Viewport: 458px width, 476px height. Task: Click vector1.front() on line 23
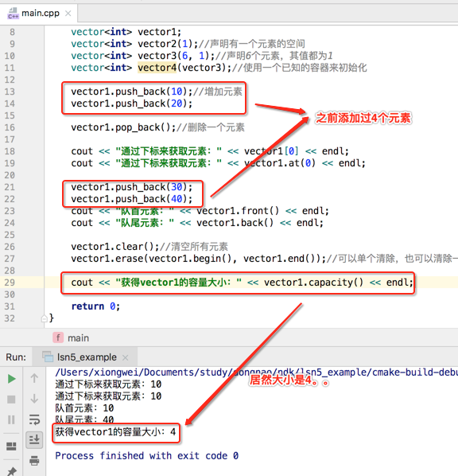coord(238,211)
